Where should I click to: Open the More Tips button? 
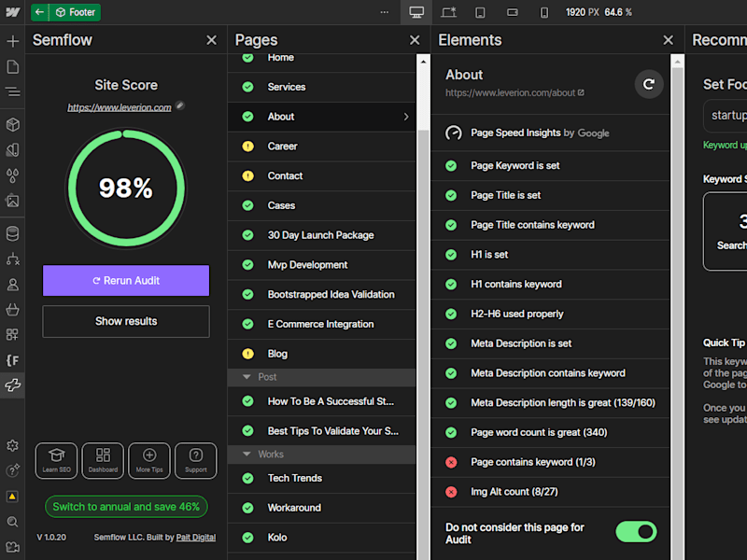pyautogui.click(x=149, y=461)
